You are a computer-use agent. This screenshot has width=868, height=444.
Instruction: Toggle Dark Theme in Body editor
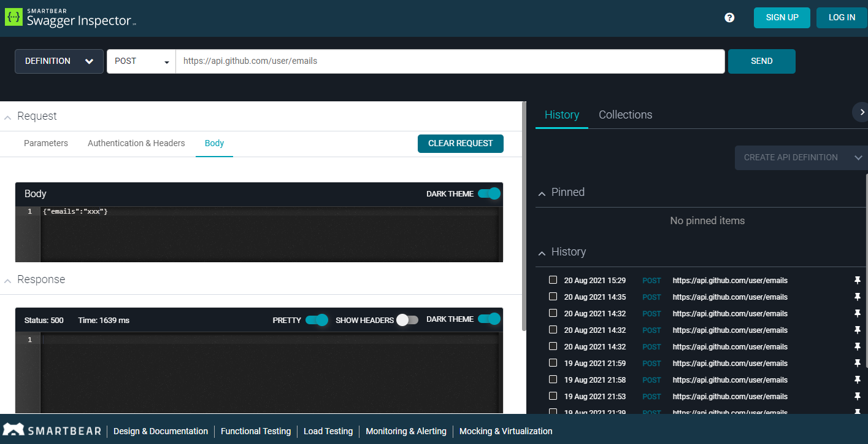coord(489,193)
